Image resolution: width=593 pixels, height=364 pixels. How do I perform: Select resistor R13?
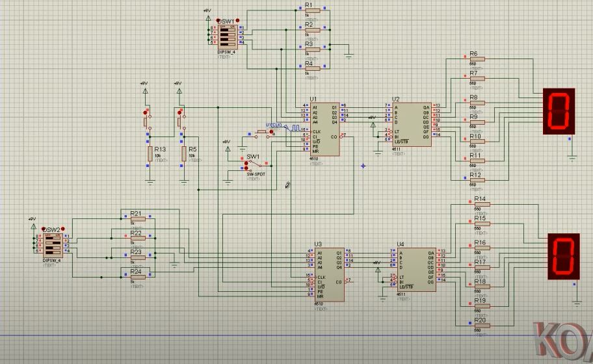coord(150,154)
